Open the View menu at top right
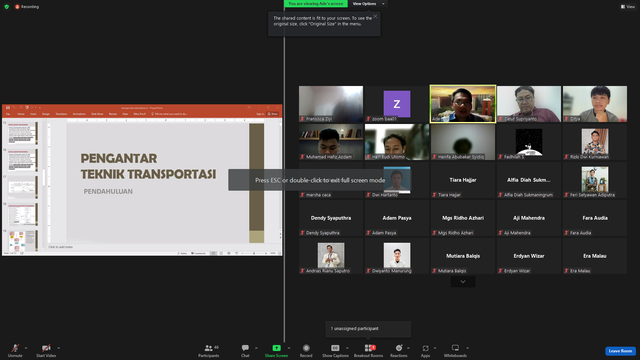This screenshot has width=640, height=360. click(x=628, y=7)
